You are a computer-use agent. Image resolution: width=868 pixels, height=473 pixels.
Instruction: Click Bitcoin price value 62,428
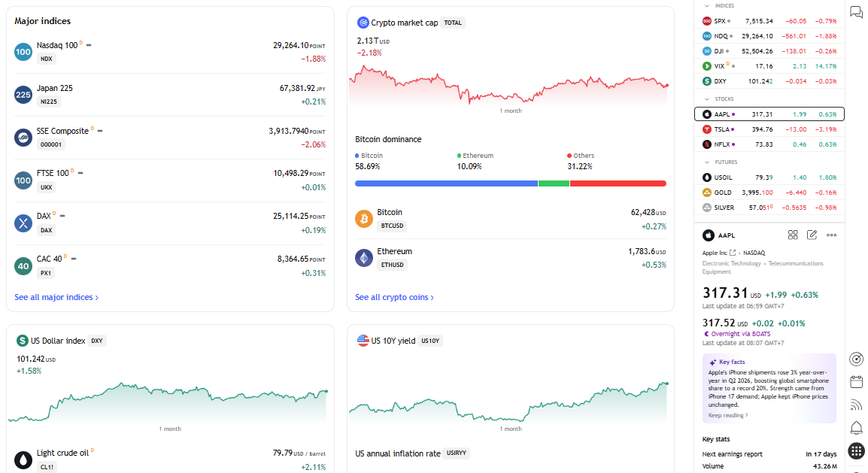[x=643, y=212]
